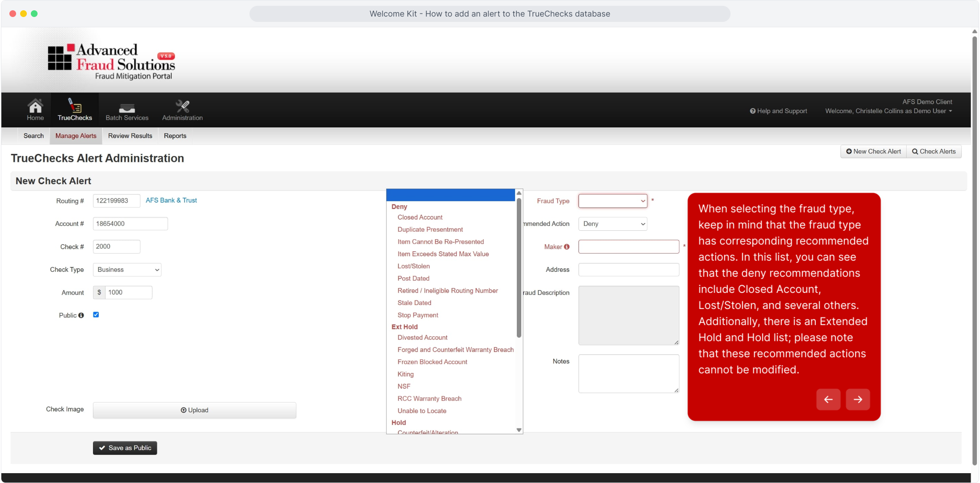Screen dimensions: 980x483
Task: Choose Duplicate Presentment from the list
Action: (x=430, y=229)
